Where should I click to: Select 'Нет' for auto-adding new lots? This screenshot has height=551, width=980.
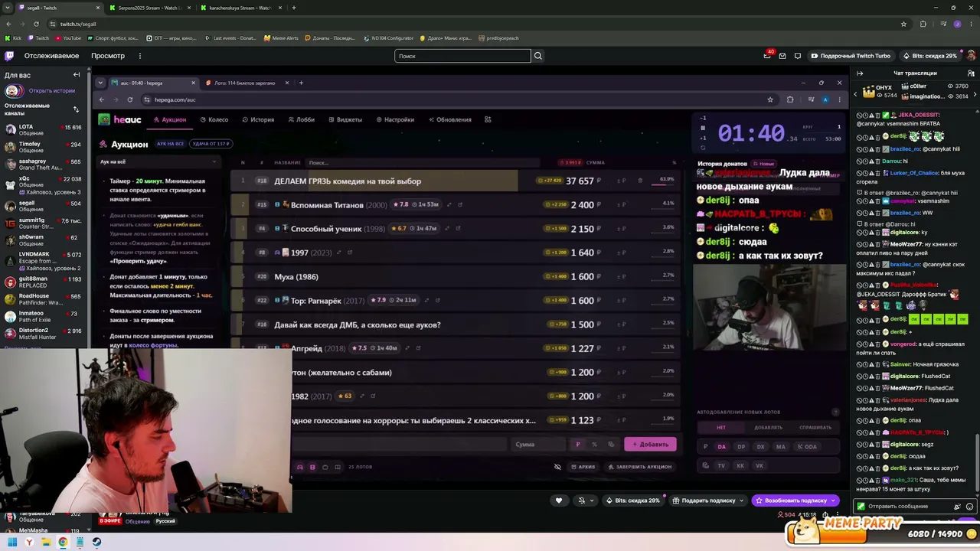pos(721,427)
